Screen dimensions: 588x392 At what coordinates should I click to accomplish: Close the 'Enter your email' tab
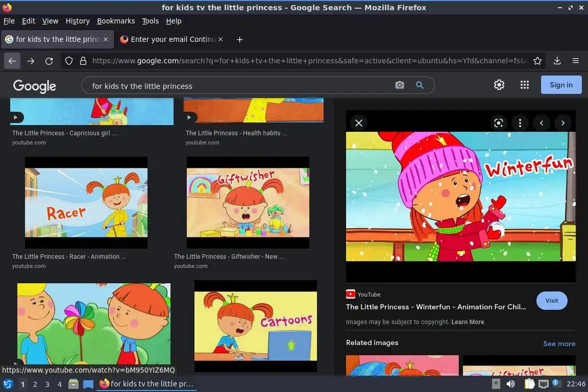tap(220, 39)
